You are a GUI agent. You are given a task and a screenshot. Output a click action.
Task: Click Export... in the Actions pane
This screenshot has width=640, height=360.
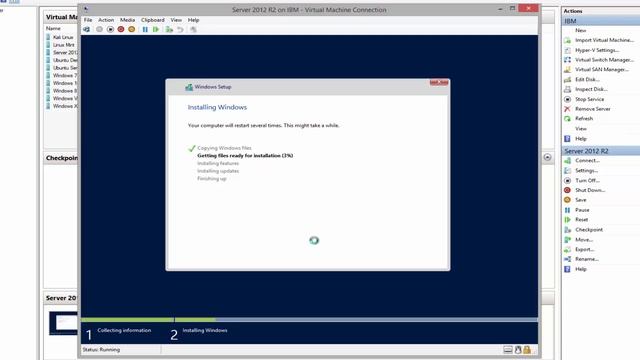(584, 249)
